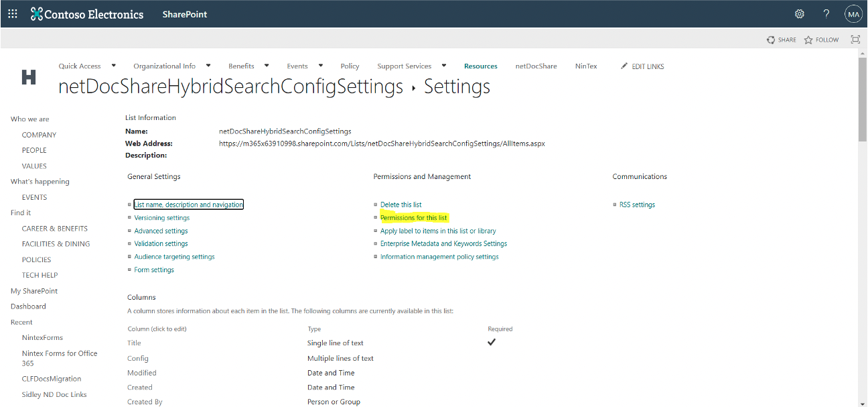Screen dimensions: 868x407
Task: Open Validation settings link
Action: 161,244
